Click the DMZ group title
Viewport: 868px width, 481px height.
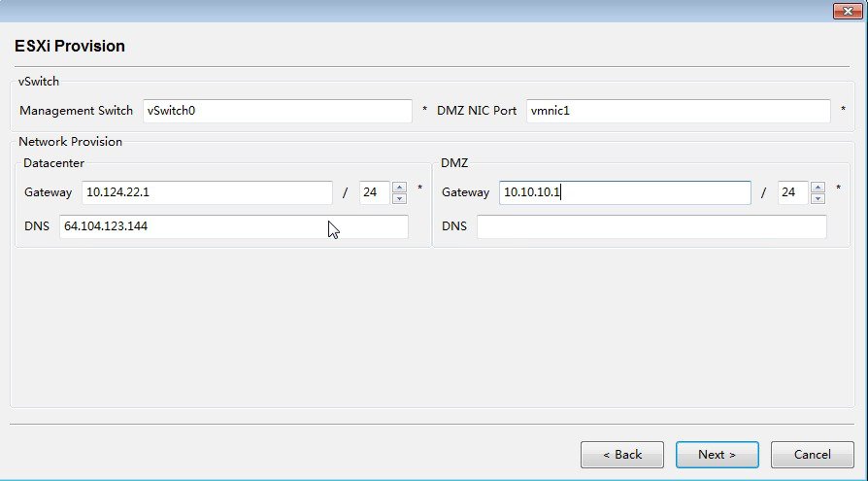click(x=454, y=163)
